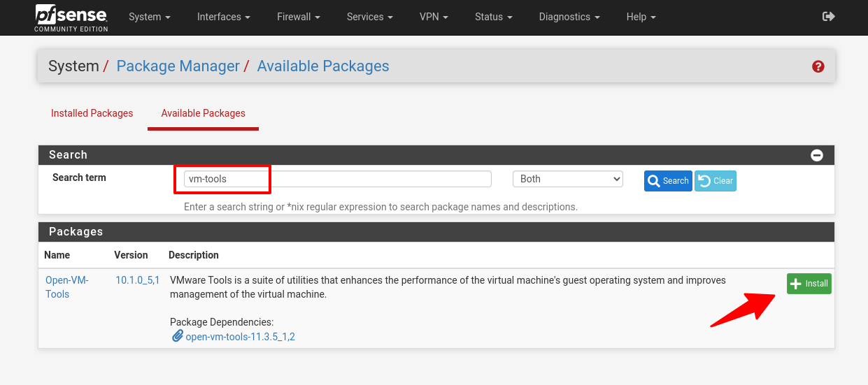Click the blue Search button
Viewport: 868px width, 385px height.
668,180
